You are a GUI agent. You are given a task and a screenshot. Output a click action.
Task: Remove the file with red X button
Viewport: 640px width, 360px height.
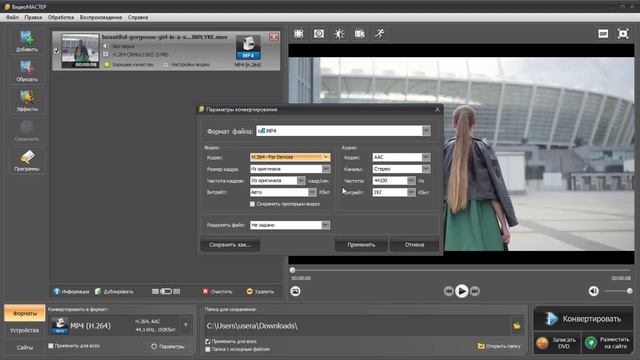(274, 37)
